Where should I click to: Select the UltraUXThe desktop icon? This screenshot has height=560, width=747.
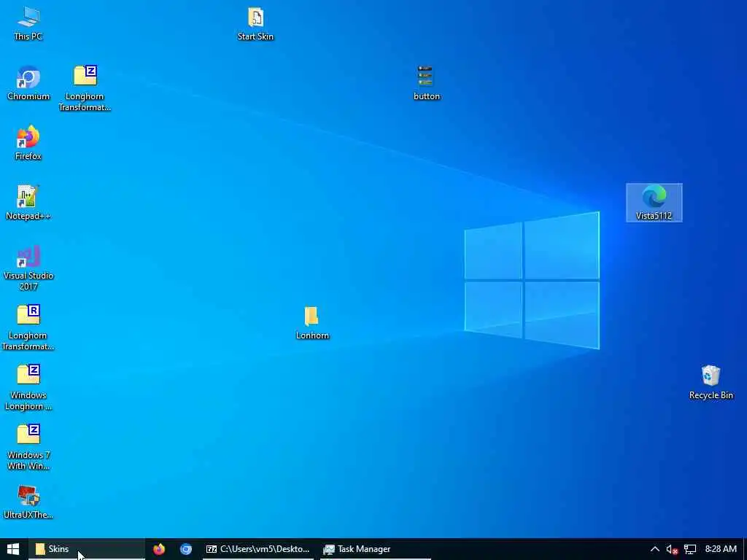28,502
